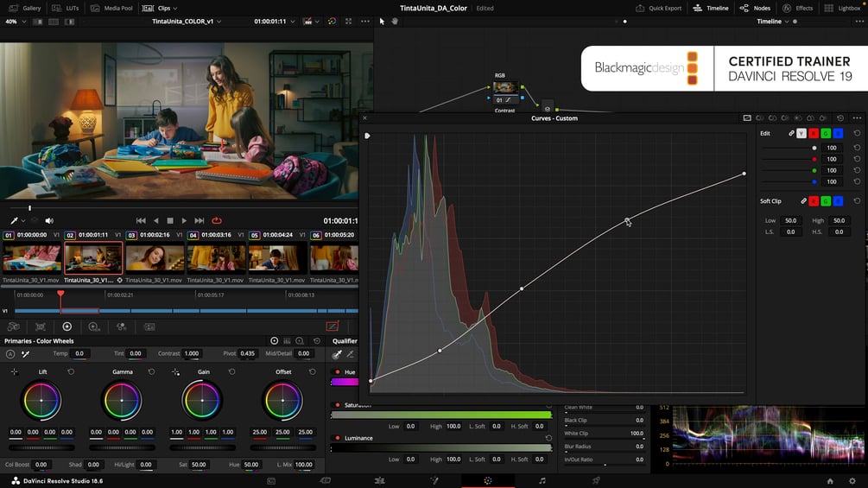Reset all Primaries color wheels
The image size is (868, 488).
tap(317, 341)
